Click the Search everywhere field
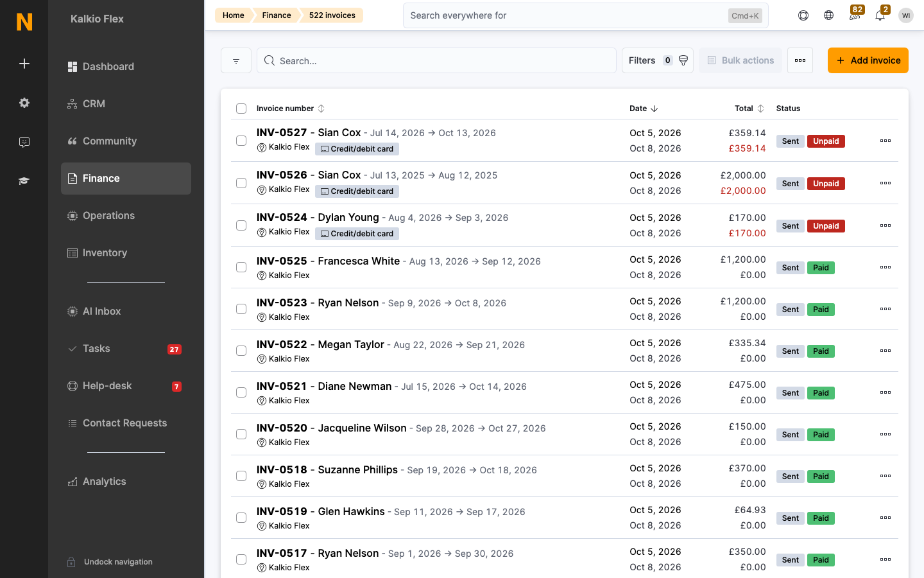 (585, 15)
